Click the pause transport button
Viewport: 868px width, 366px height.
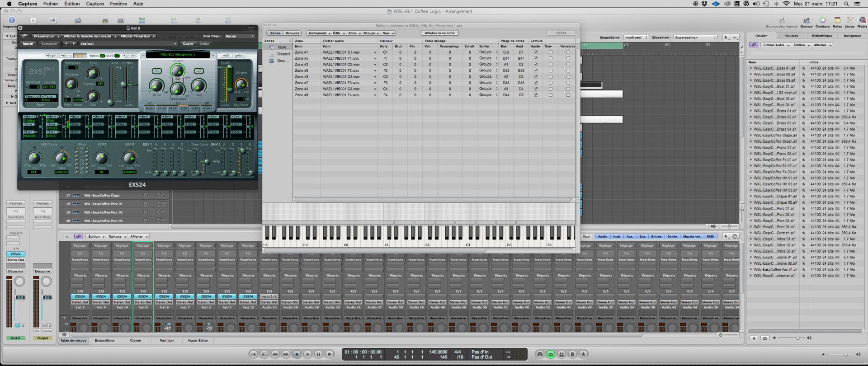click(318, 354)
